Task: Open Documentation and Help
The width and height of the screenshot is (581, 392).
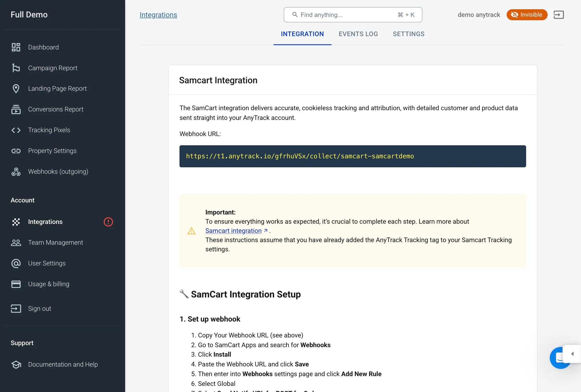Action: click(63, 364)
